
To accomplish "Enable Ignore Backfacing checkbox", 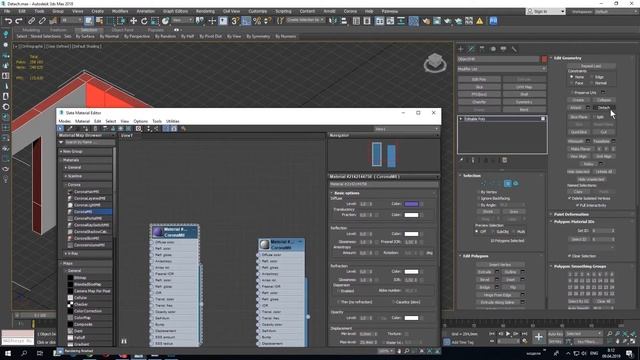I will 478,198.
